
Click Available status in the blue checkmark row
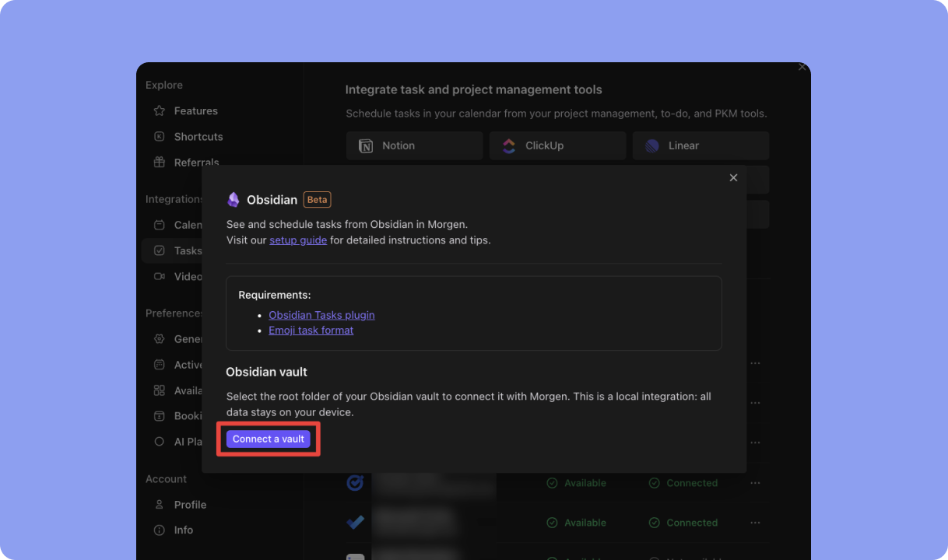click(x=576, y=523)
